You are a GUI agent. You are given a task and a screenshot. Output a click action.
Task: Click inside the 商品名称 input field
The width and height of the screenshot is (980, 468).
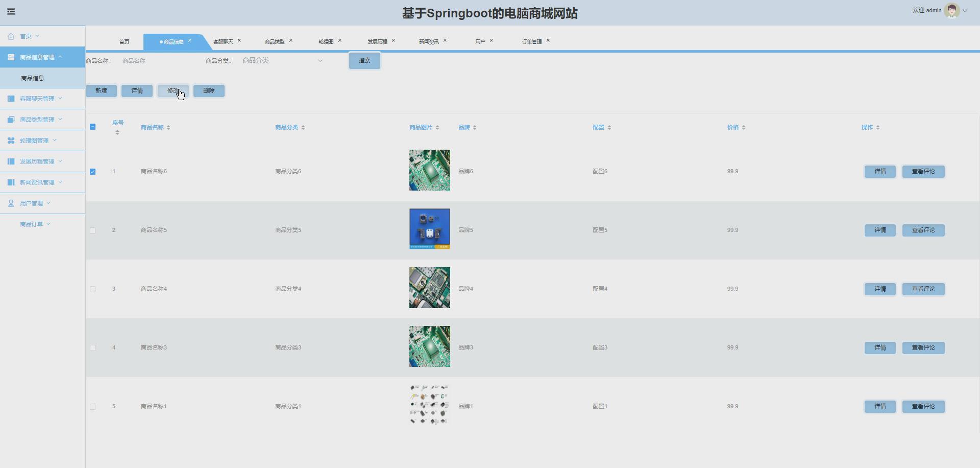(153, 60)
